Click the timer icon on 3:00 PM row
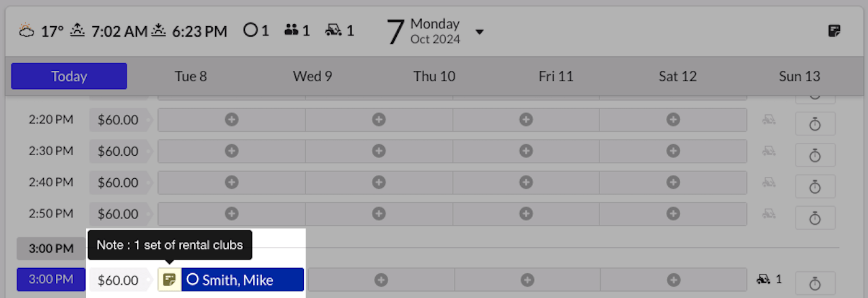 [x=815, y=283]
